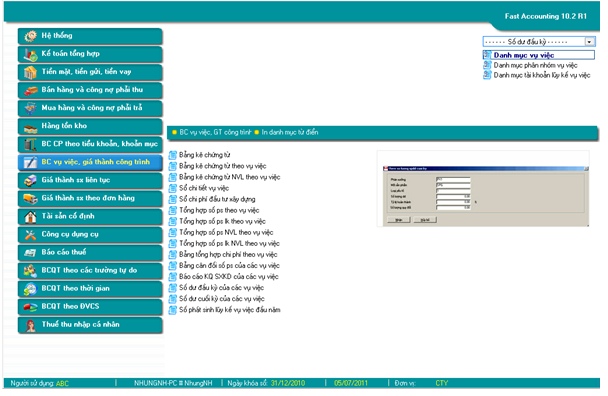
Task: Open Số phát sinh lũy kế vụ việc đầu năm
Action: pos(225,310)
